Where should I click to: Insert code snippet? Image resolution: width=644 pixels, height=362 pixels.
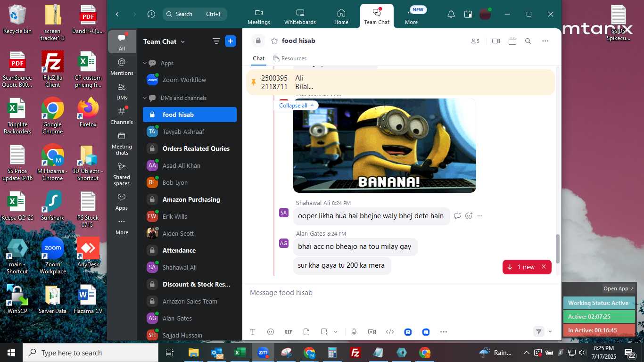coord(390,332)
